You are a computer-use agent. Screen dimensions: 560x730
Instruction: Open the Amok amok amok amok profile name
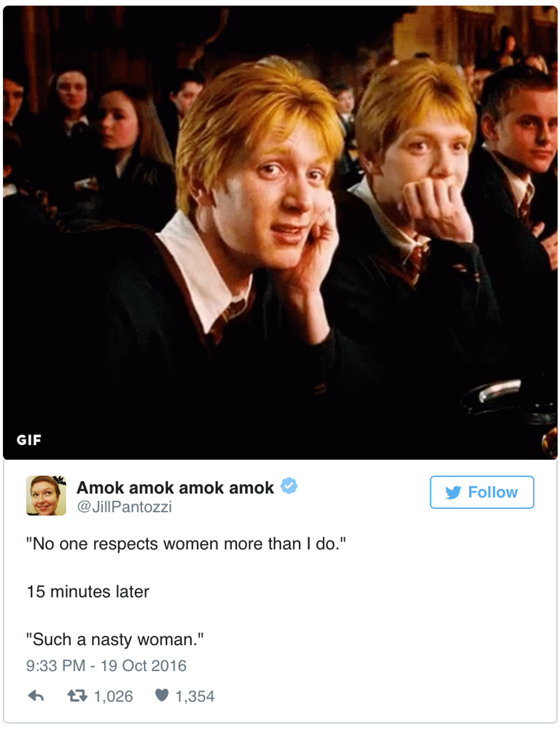(175, 487)
